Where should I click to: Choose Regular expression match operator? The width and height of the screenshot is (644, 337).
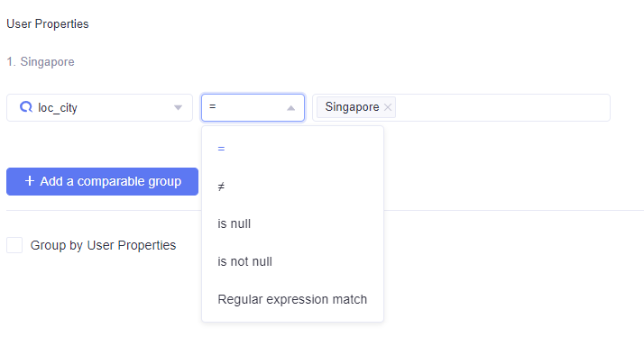(292, 299)
